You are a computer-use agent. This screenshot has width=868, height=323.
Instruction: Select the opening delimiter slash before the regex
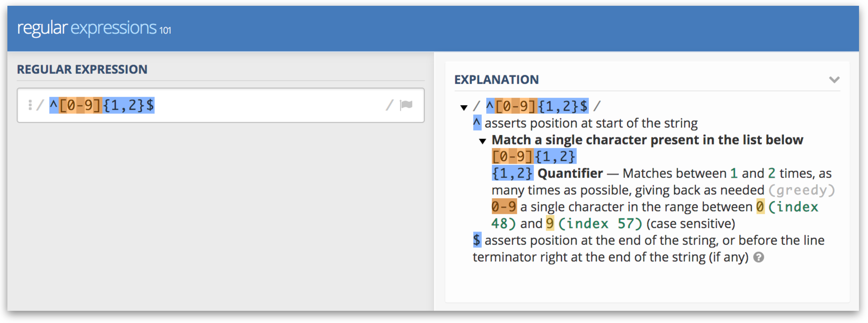pyautogui.click(x=41, y=105)
